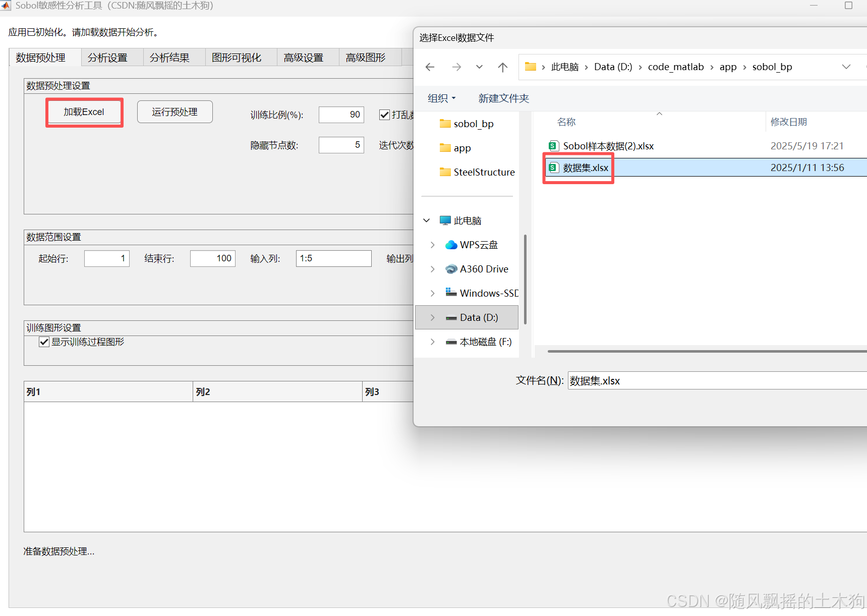Click the date 2025/5/19 17:21
The width and height of the screenshot is (867, 616).
[x=807, y=146]
